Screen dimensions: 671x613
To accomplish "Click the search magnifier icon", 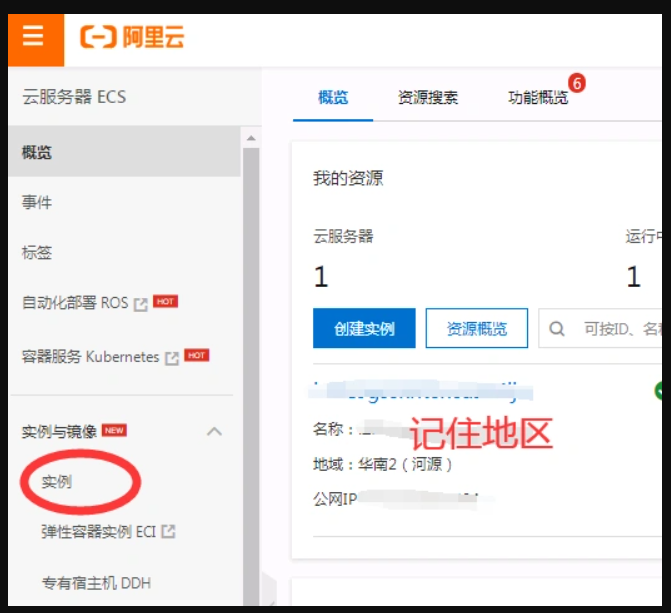I will [x=556, y=329].
